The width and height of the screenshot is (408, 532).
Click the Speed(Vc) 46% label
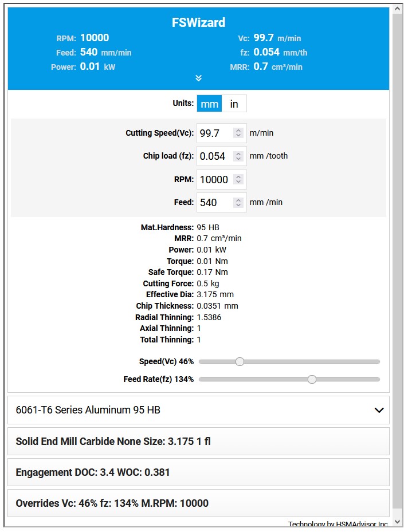point(166,361)
